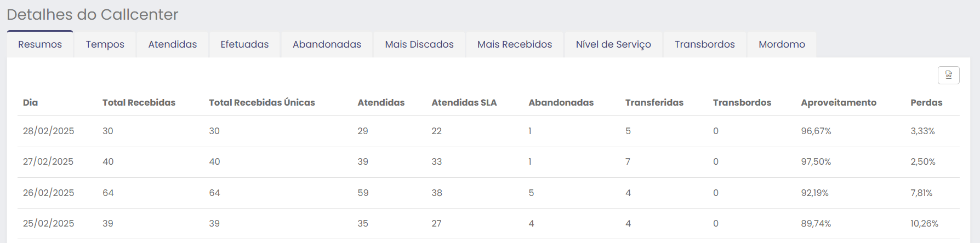
Task: View the Mais Recebidos tab
Action: tap(515, 44)
